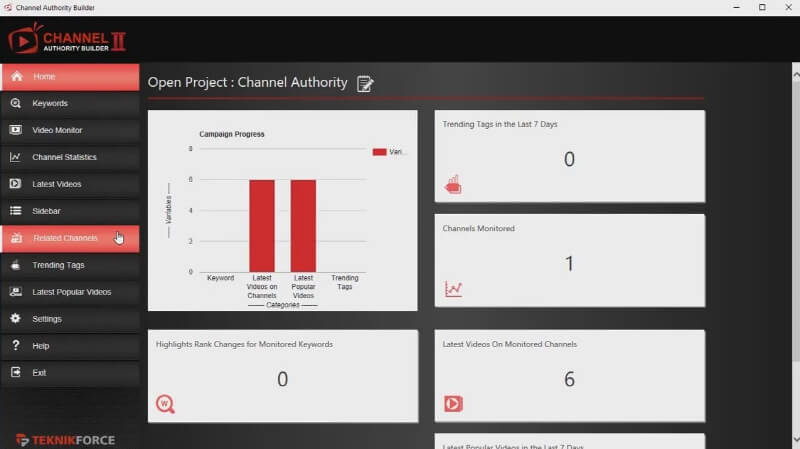Click the Teknikforce logo at bottom left
Screen dimensions: 800x449
65,440
